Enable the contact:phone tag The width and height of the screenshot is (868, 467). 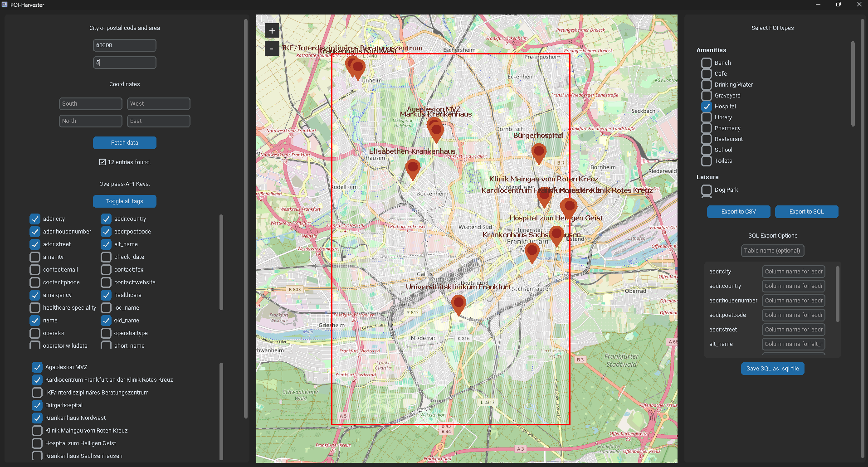[x=35, y=282]
